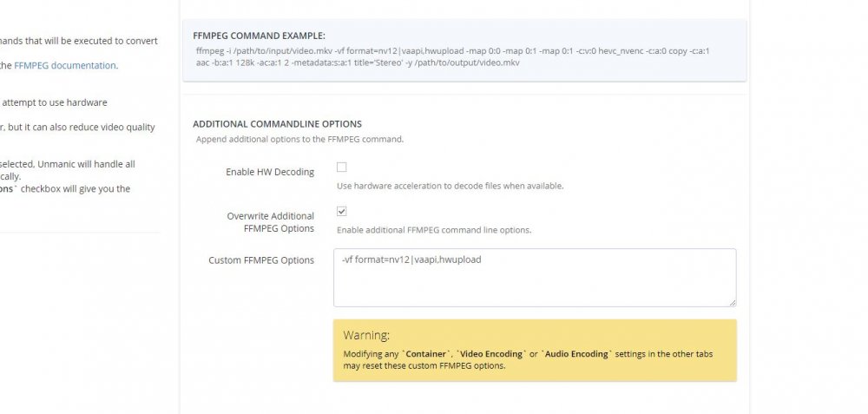Click the Warning heading in yellow box
Viewport: 868px width, 414px height.
point(366,335)
